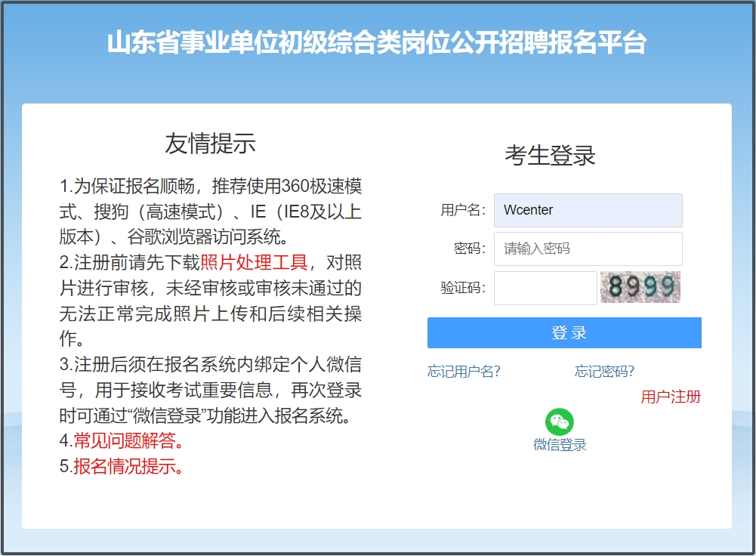Click the 密码: label
Image resolution: width=756 pixels, height=556 pixels.
[469, 249]
